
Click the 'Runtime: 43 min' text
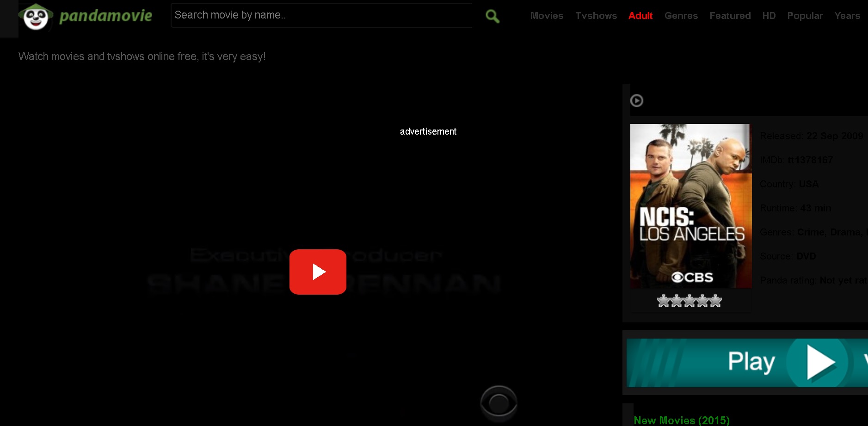click(x=795, y=208)
